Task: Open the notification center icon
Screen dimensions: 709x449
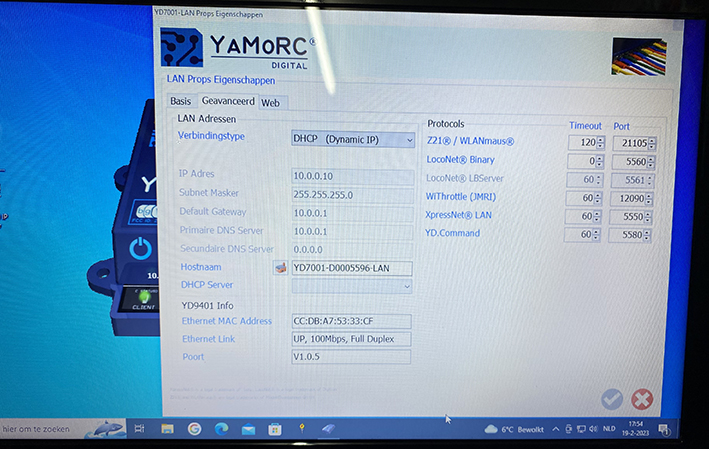Action: [664, 430]
